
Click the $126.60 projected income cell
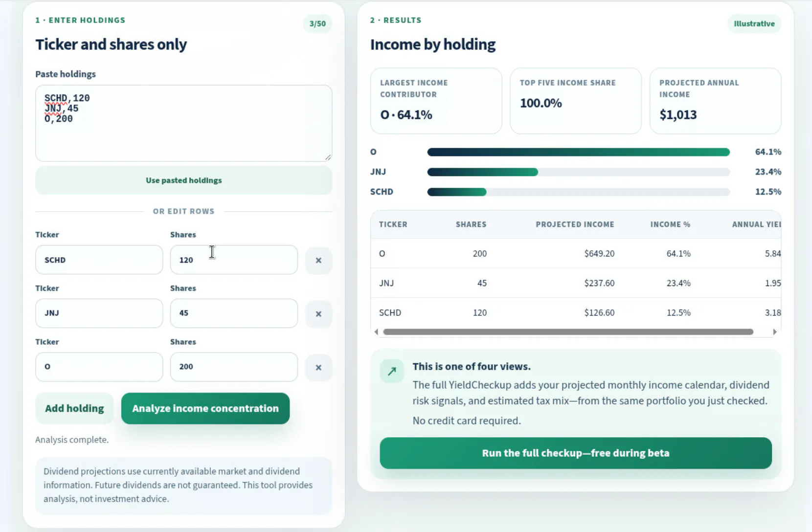[x=599, y=312]
